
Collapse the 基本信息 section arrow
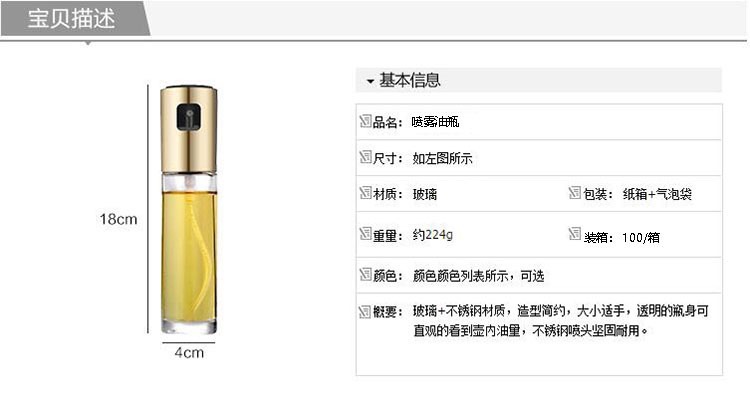tap(370, 81)
